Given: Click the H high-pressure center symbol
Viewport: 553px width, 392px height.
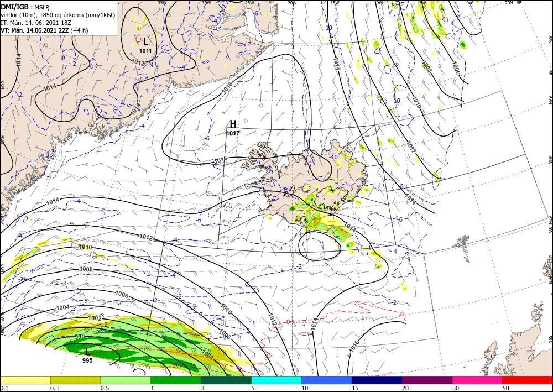Looking at the screenshot, I should click(x=233, y=124).
